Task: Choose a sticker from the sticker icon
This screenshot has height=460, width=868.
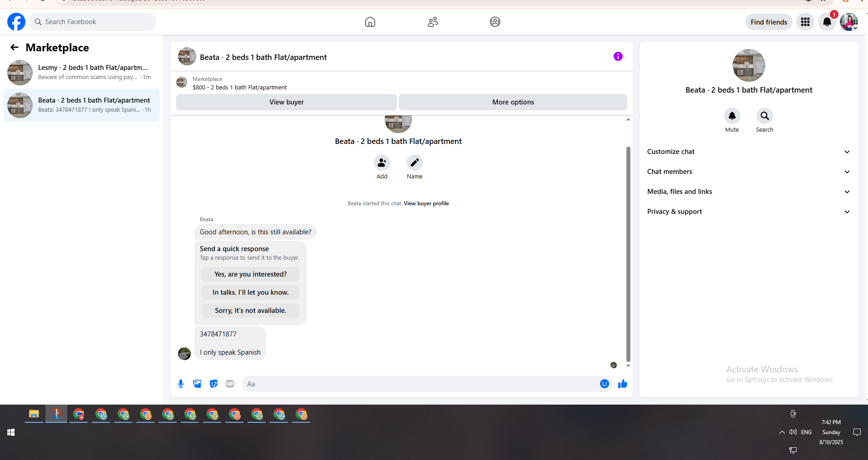Action: click(213, 384)
